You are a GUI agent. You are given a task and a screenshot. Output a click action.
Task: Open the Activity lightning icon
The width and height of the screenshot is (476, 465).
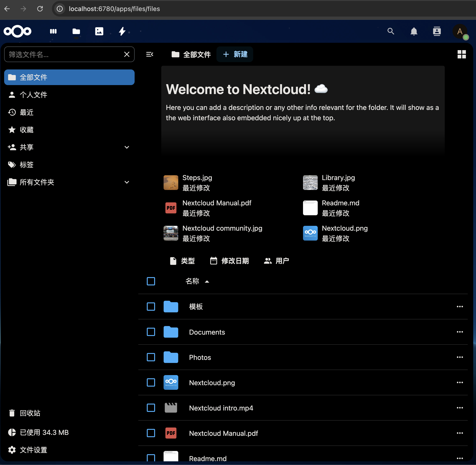(122, 31)
